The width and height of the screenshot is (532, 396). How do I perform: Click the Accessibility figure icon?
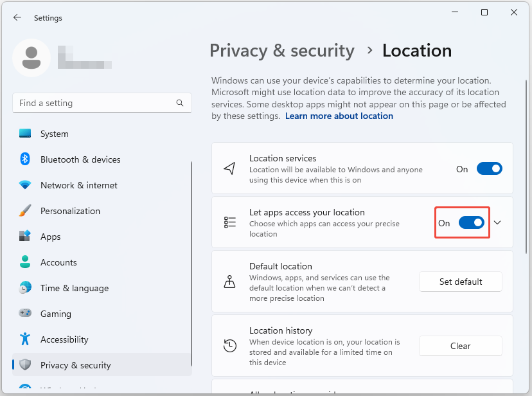click(25, 339)
